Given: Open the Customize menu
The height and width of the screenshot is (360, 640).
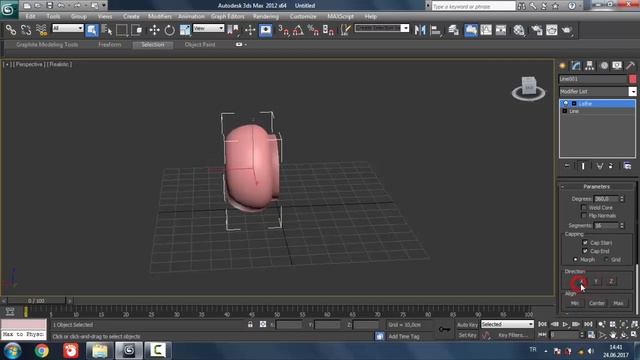Looking at the screenshot, I should 303,16.
